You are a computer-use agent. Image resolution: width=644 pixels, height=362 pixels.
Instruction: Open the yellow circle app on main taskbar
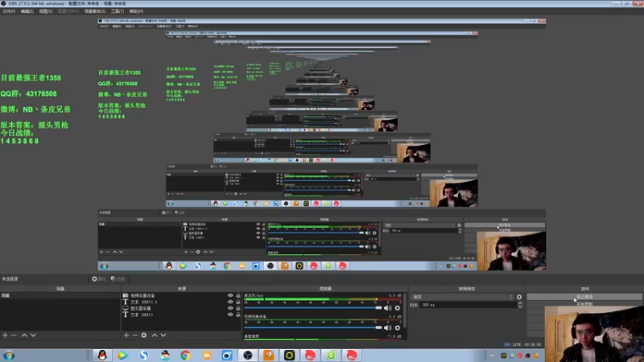[289, 356]
